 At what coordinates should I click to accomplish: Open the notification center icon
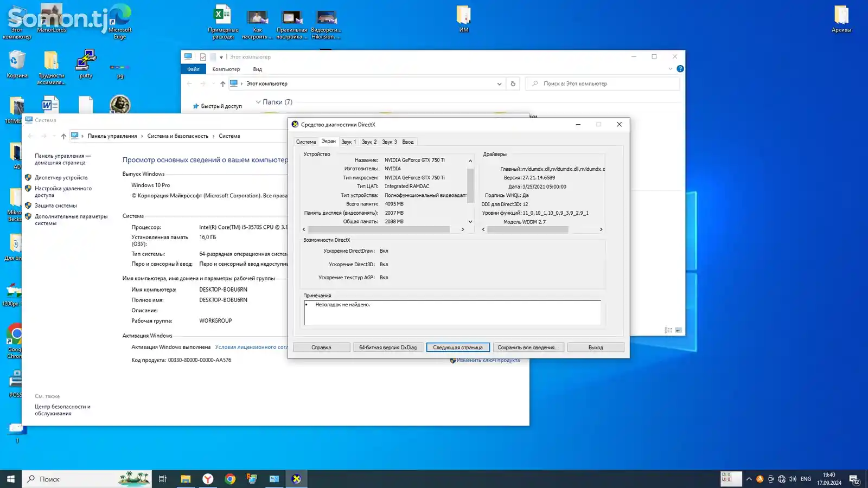pyautogui.click(x=854, y=479)
